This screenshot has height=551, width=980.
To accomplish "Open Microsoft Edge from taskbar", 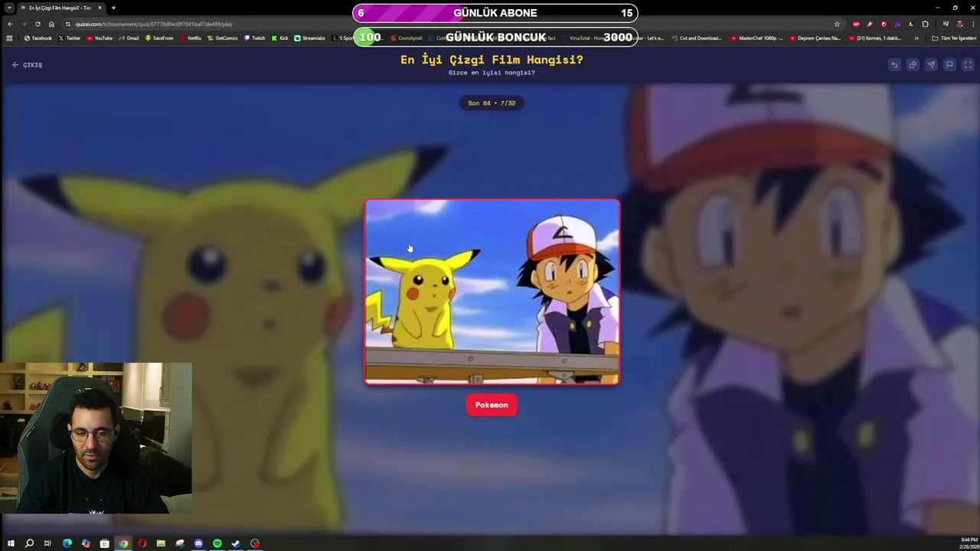I will (67, 543).
